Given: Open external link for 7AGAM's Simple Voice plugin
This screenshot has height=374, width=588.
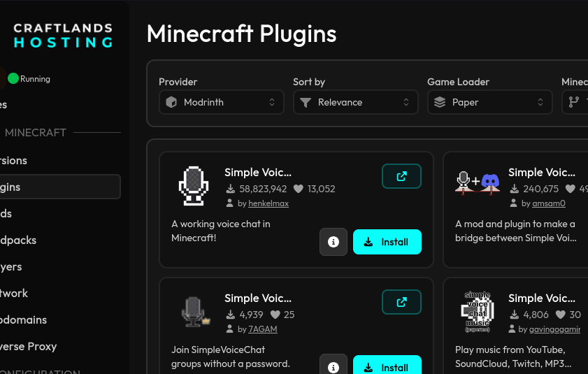Looking at the screenshot, I should pos(401,302).
